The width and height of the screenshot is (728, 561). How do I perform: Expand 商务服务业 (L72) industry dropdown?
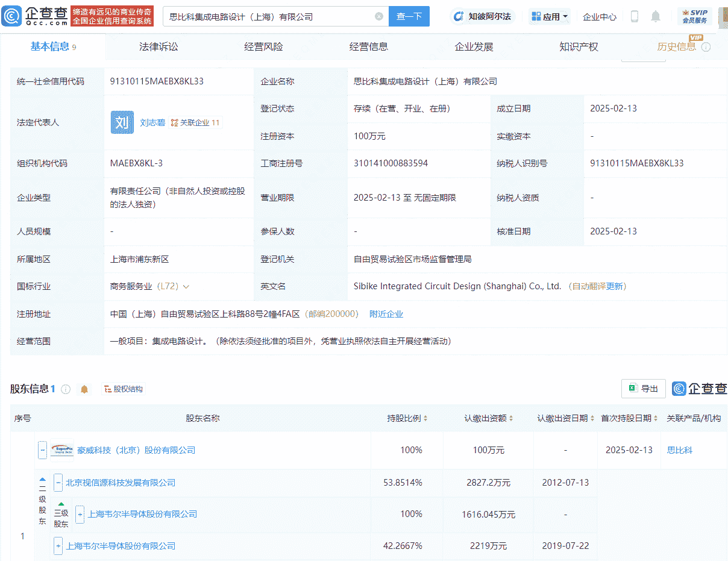coord(187,286)
